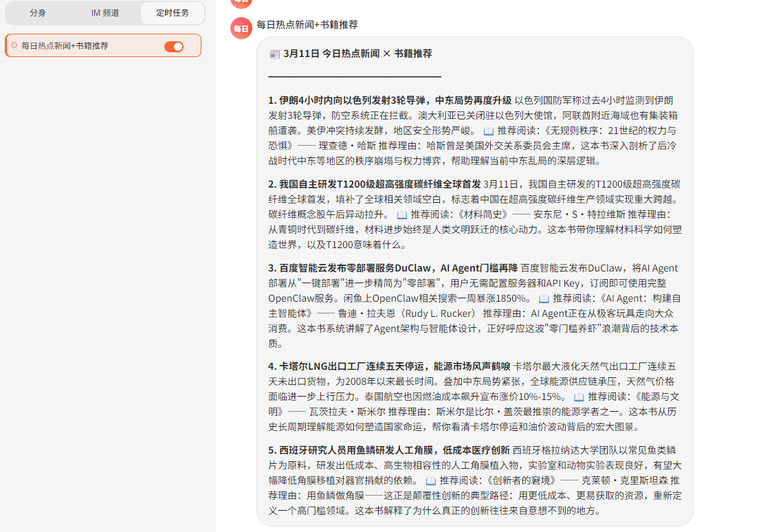Click the book icon before 《创新者的窘境》 recommendation
761x532 pixels.
tap(431, 481)
